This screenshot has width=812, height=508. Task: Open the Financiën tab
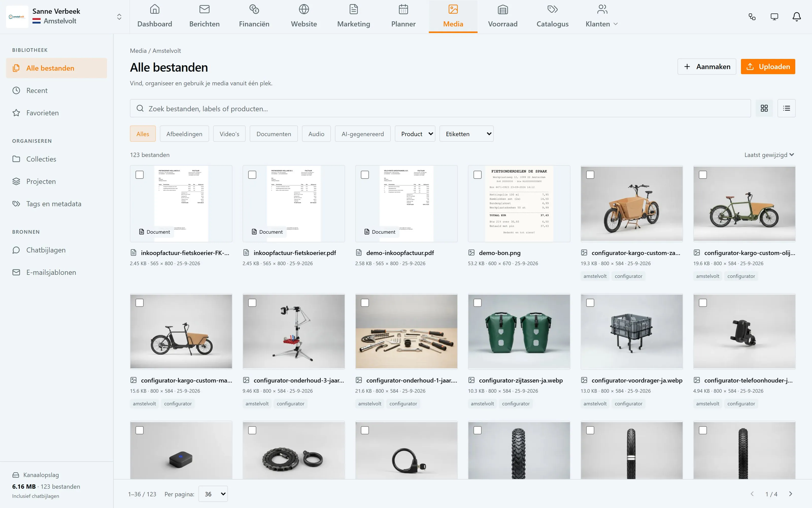pos(254,17)
